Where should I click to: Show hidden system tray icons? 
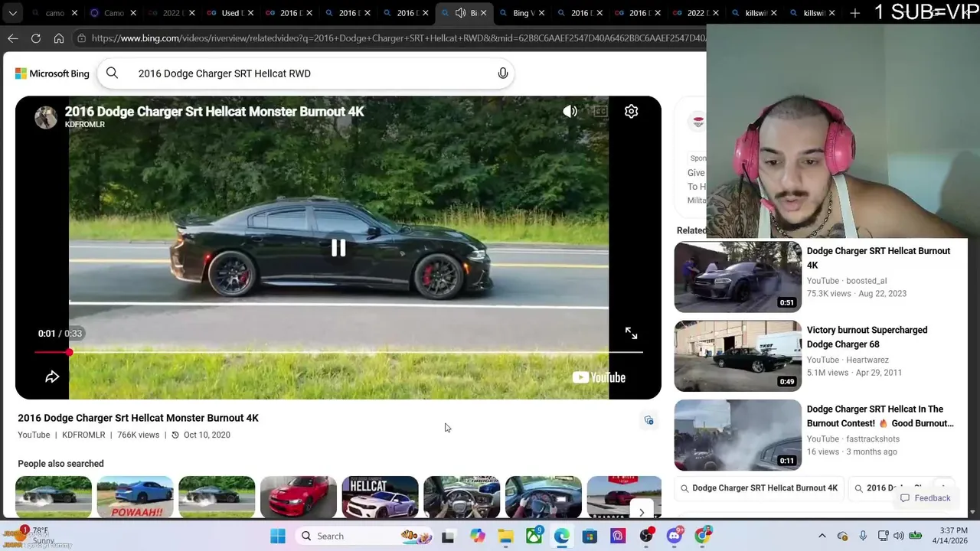coord(822,536)
